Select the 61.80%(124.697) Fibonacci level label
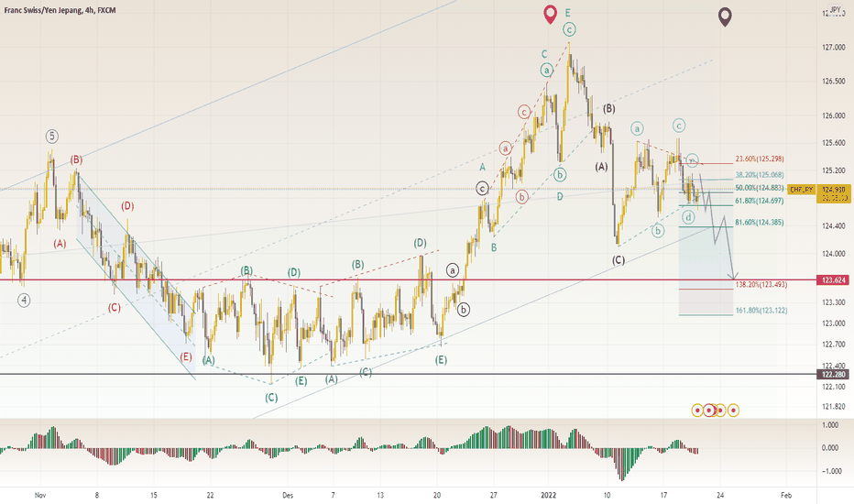 point(760,201)
